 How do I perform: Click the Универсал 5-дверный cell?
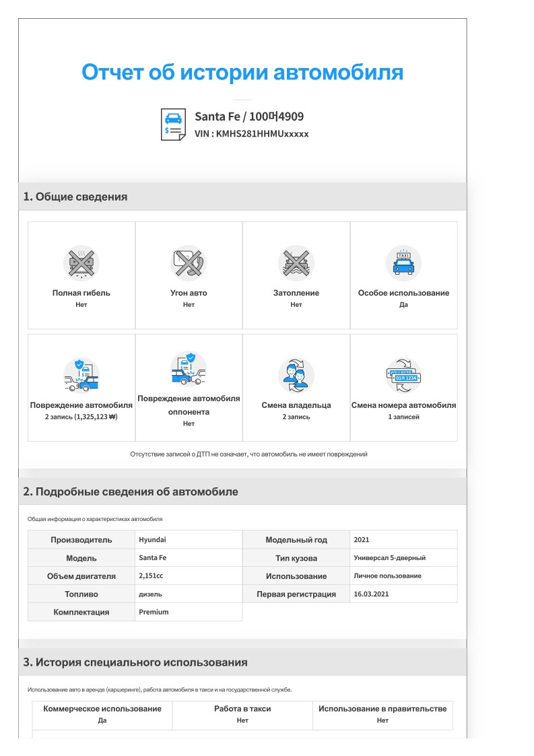(404, 558)
